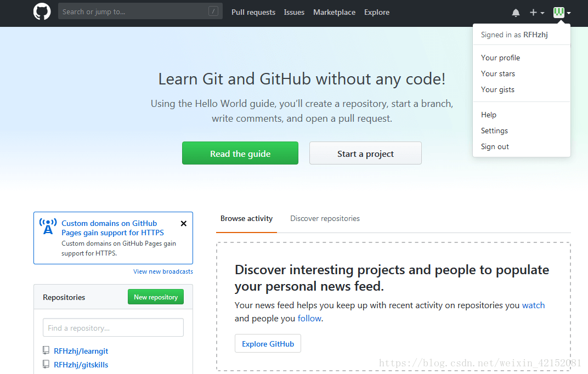Click the repo icon beside RFHzhj/gitskills
This screenshot has width=588, height=374.
(x=46, y=364)
